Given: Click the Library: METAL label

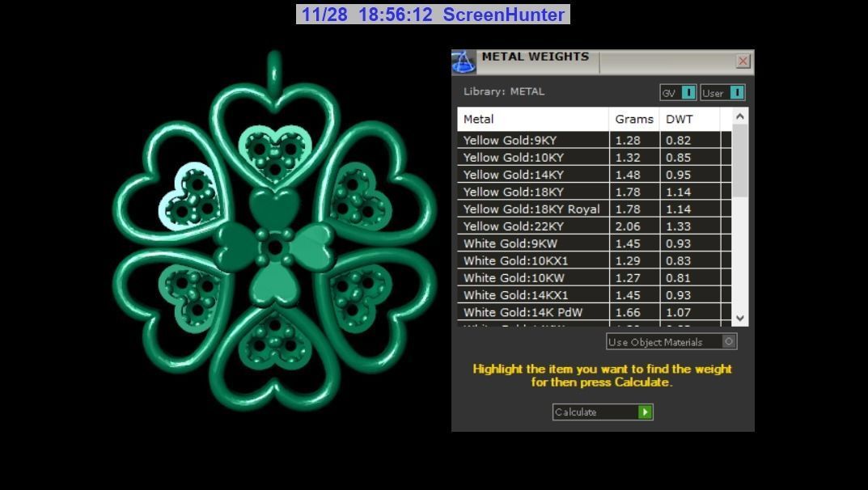Looking at the screenshot, I should click(504, 91).
